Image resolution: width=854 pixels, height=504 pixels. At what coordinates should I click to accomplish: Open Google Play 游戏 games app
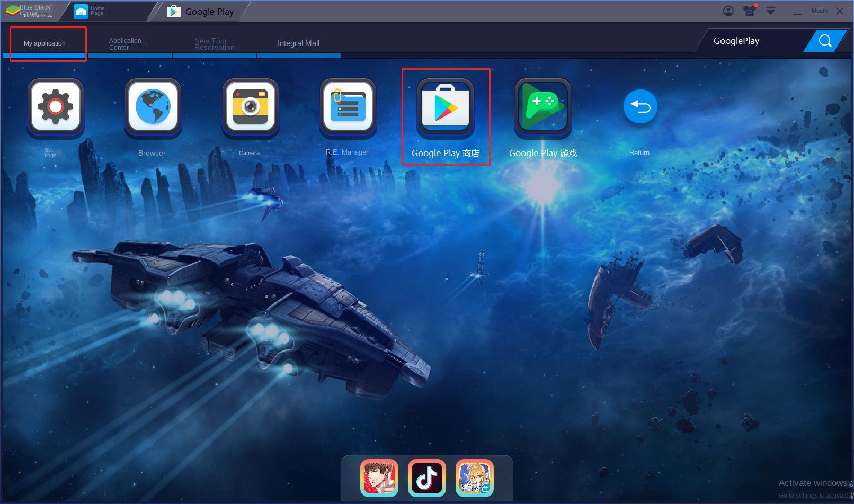542,106
